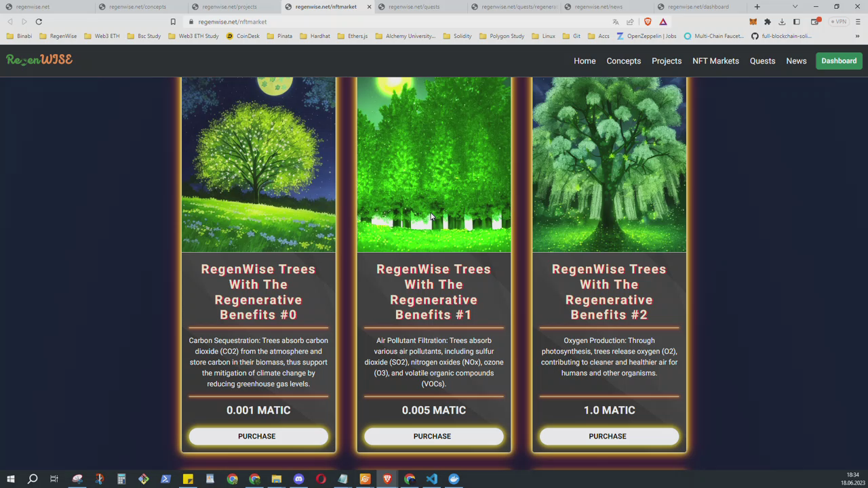The width and height of the screenshot is (868, 488).
Task: Open the Brave Wallet icon
Action: [x=815, y=22]
